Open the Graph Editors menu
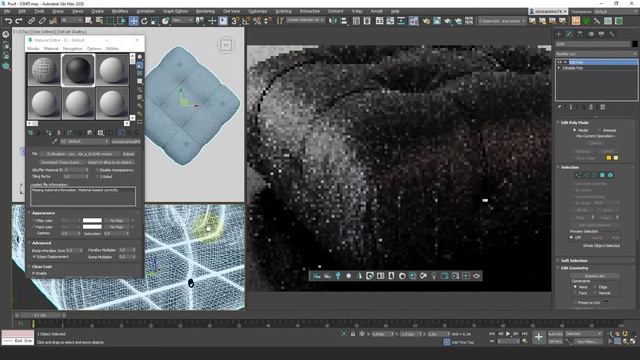The image size is (640, 360). point(176,11)
